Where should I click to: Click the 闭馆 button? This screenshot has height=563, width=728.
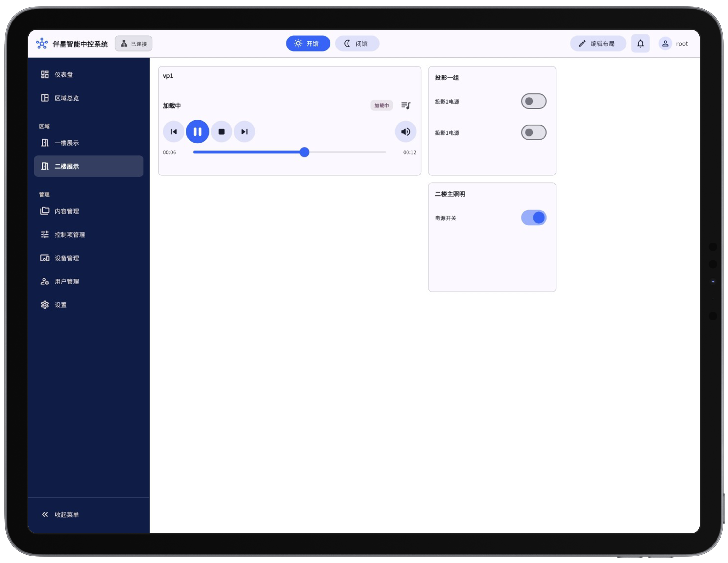[x=357, y=43]
